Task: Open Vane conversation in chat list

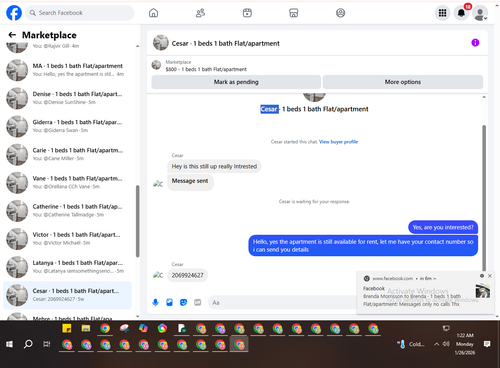Action: pyautogui.click(x=67, y=182)
